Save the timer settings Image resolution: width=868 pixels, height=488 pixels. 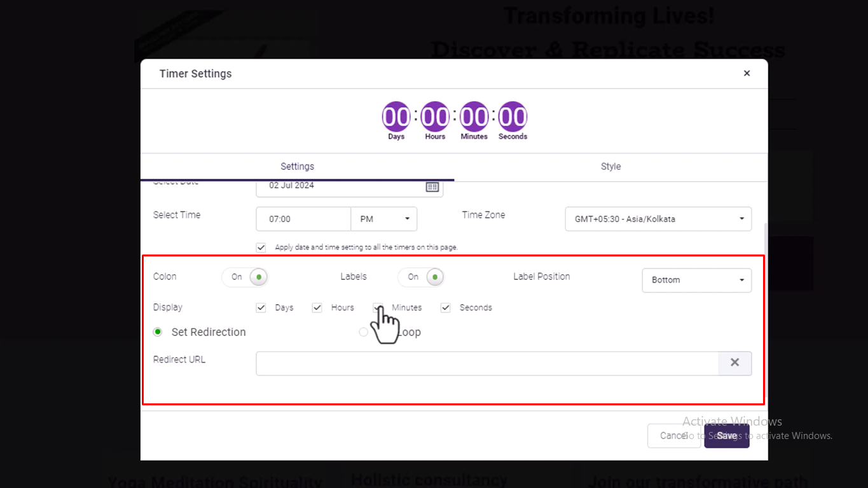pos(727,436)
